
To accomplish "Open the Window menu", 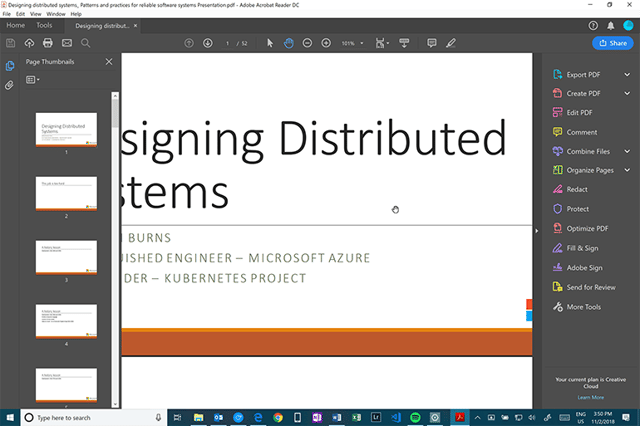I will (56, 14).
